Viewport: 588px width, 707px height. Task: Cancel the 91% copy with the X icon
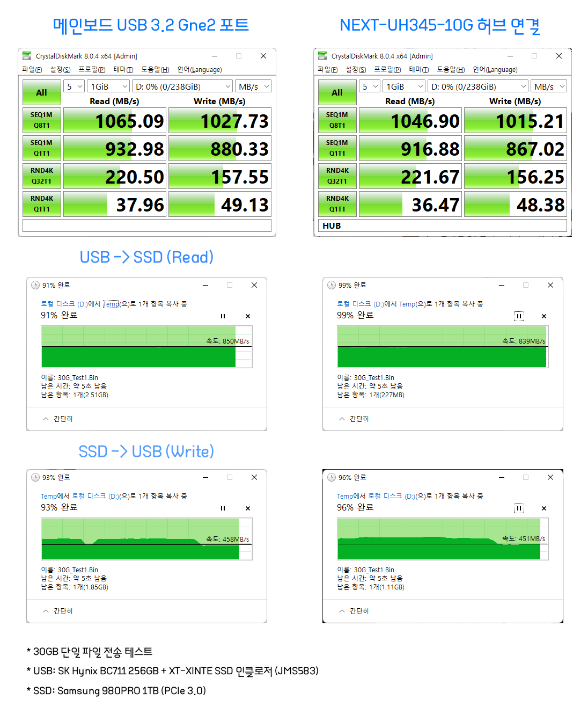[x=248, y=316]
